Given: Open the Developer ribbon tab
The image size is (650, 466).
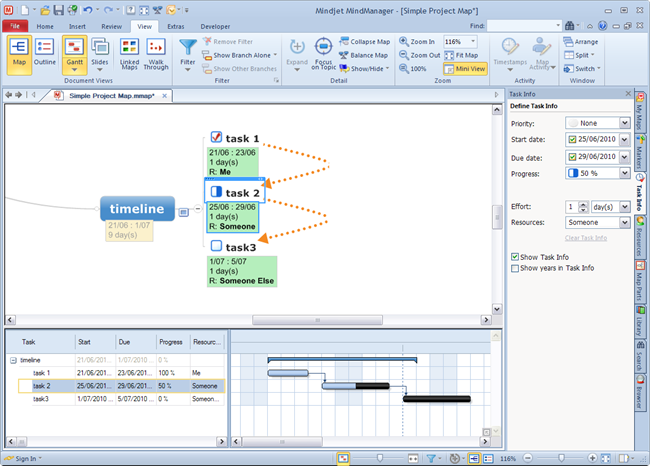Looking at the screenshot, I should (x=215, y=26).
